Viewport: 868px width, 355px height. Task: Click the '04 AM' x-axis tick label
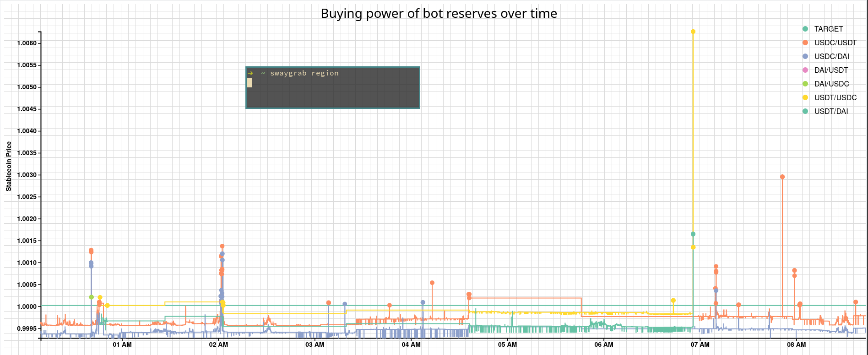(x=411, y=344)
